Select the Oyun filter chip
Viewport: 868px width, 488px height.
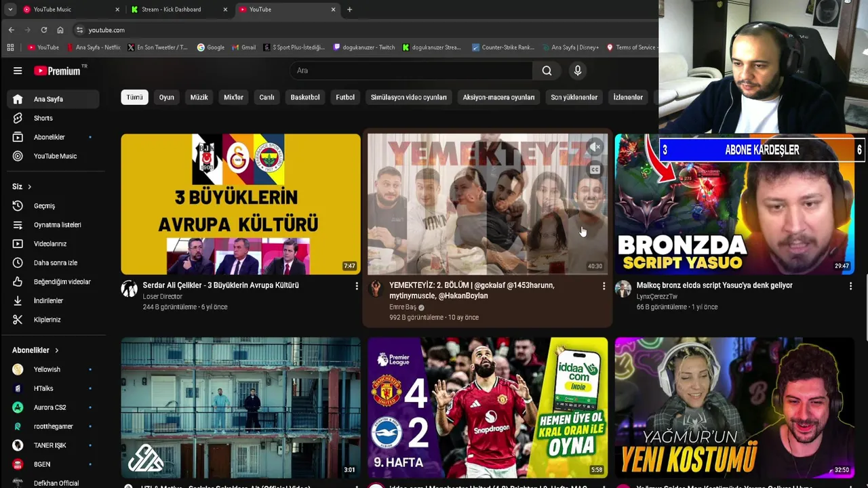[167, 97]
